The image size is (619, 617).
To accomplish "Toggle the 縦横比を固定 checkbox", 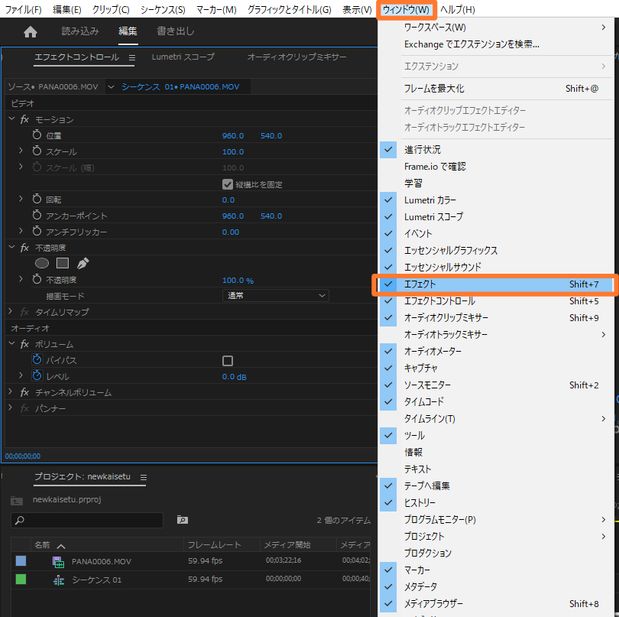I will coord(227,184).
